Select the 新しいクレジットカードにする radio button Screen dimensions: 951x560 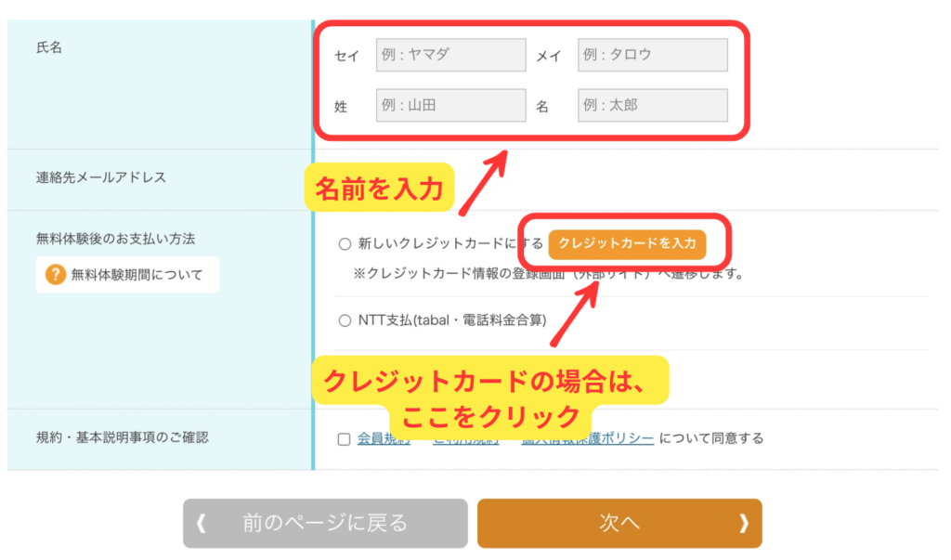[x=345, y=244]
